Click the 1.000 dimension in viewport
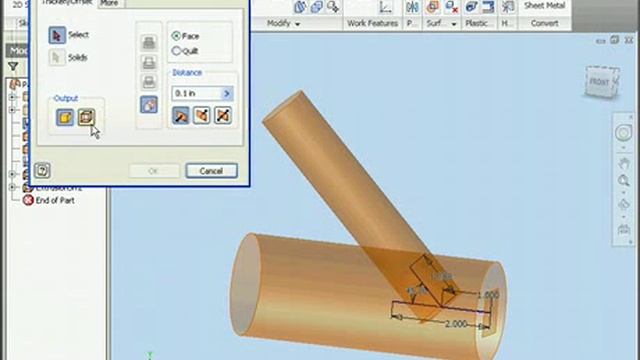The height and width of the screenshot is (360, 640). point(488,295)
